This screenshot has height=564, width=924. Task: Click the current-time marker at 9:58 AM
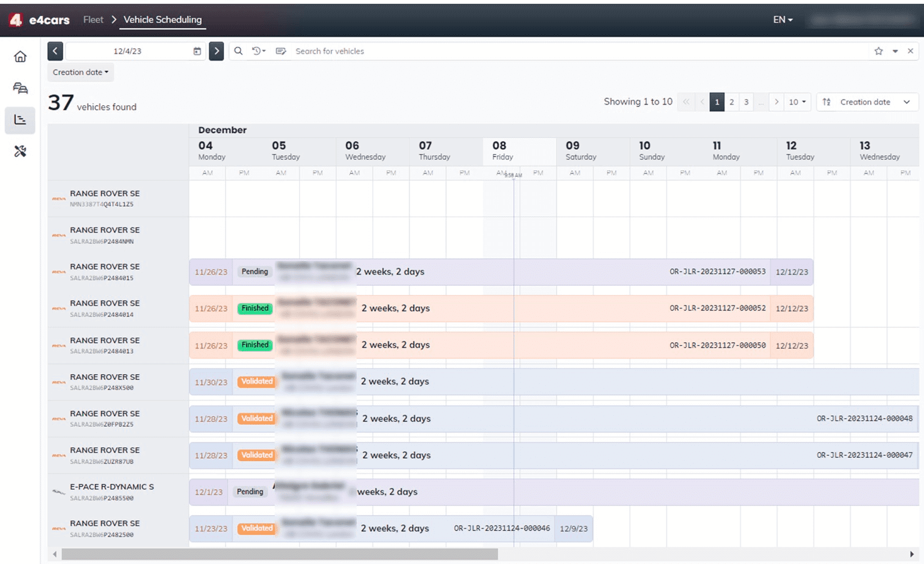click(x=514, y=175)
